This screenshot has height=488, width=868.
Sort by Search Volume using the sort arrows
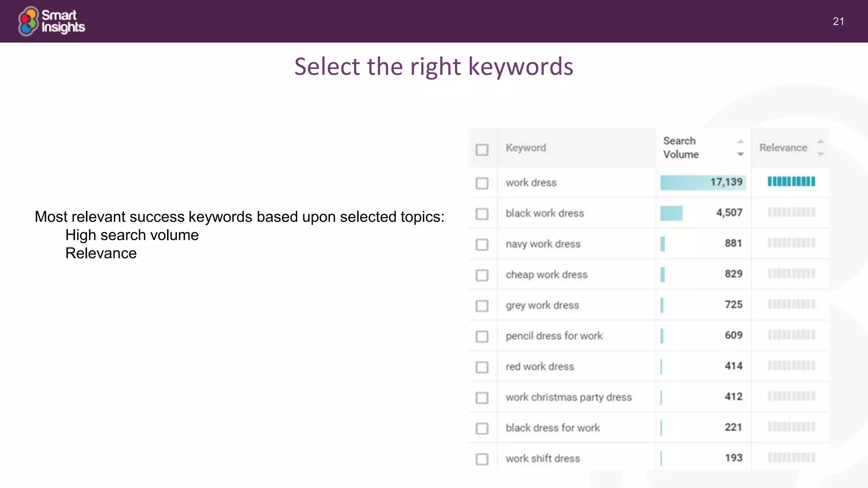click(740, 148)
